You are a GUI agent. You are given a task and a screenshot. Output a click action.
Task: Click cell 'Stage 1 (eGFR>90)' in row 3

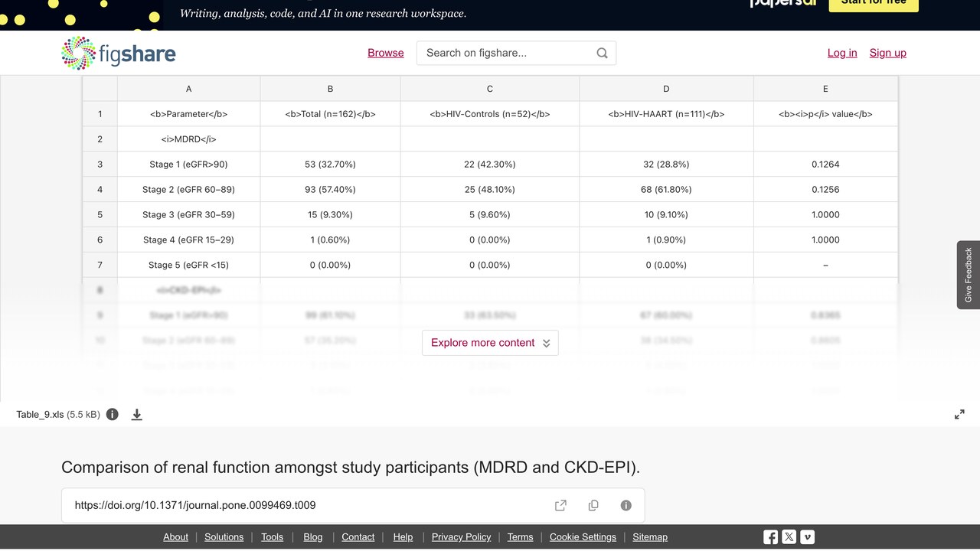(x=189, y=164)
